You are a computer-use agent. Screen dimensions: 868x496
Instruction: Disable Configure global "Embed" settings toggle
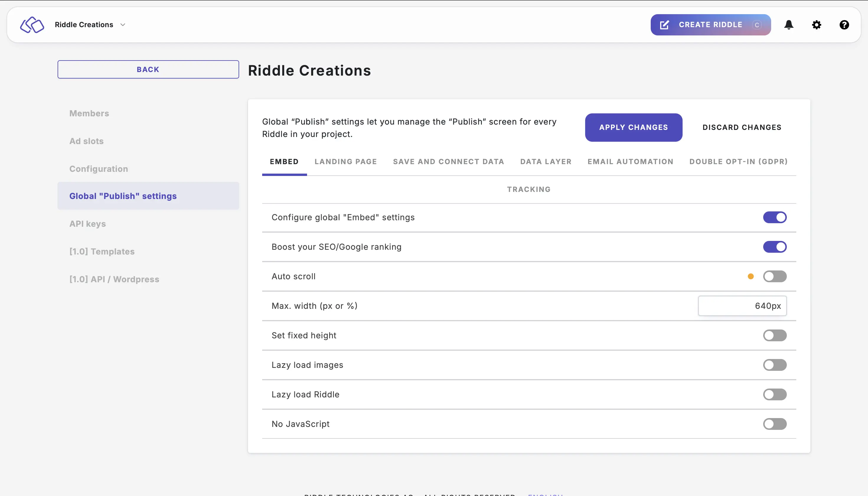pos(775,217)
